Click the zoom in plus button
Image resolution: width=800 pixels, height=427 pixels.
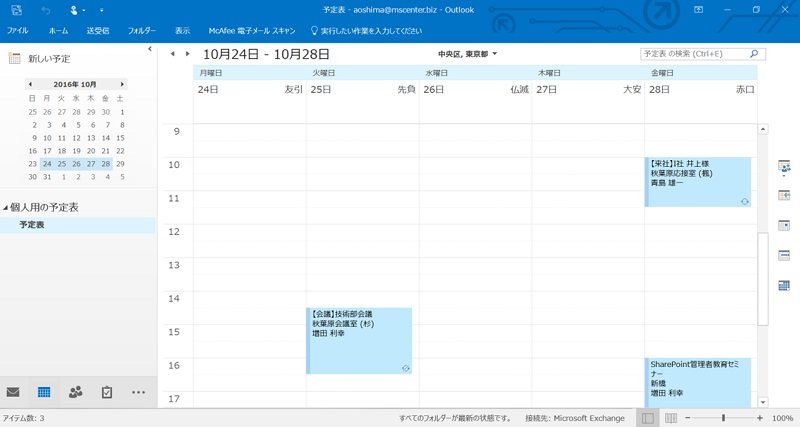click(x=760, y=418)
